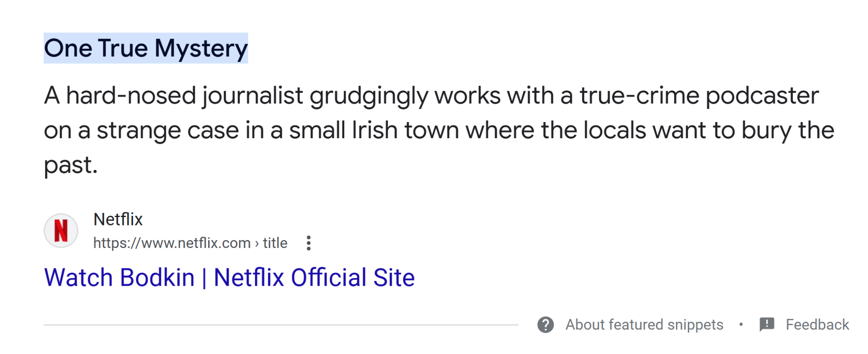Click the 'title' breadcrumb in the URL

[275, 243]
